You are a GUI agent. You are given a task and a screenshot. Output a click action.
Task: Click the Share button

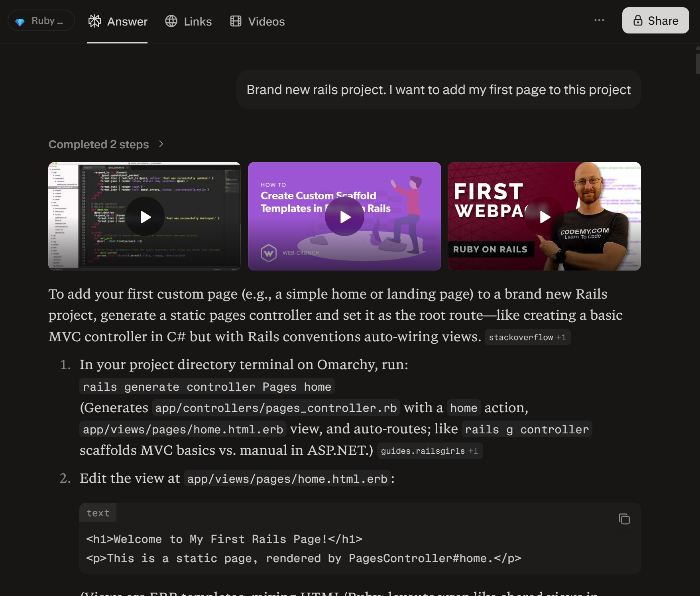[x=655, y=21]
